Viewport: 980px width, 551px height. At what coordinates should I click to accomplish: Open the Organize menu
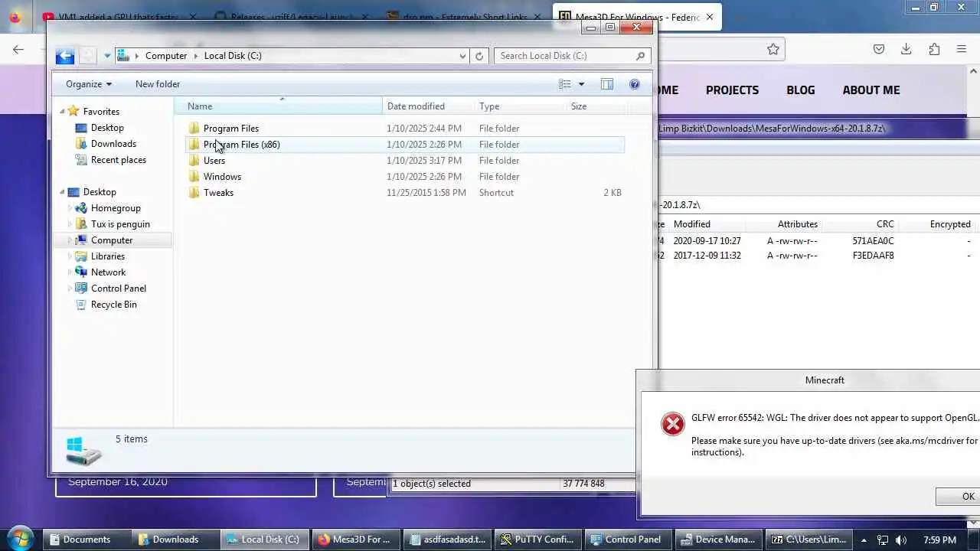[x=89, y=84]
